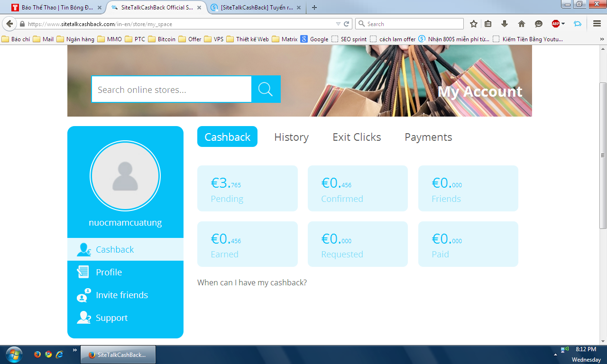This screenshot has width=607, height=364.
Task: Open Support in the sidebar menu
Action: click(125, 318)
